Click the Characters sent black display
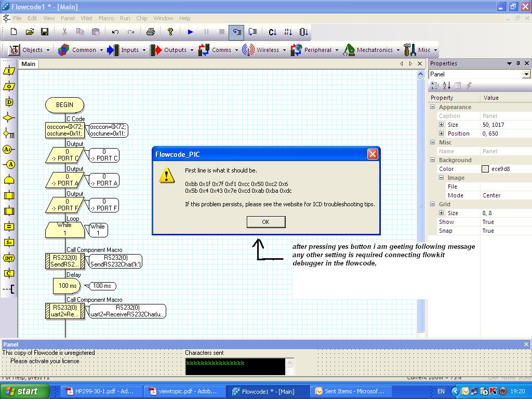Viewport: 532px width, 399px height. coord(235,366)
